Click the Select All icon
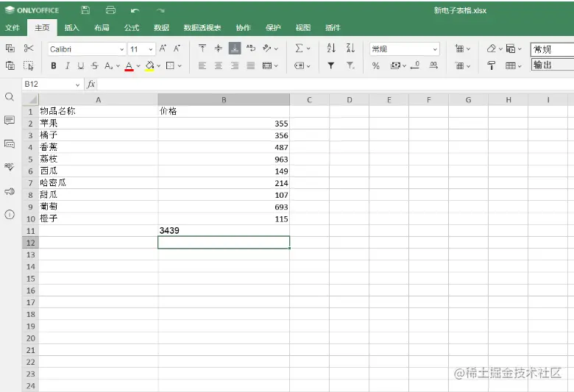 pyautogui.click(x=29, y=65)
